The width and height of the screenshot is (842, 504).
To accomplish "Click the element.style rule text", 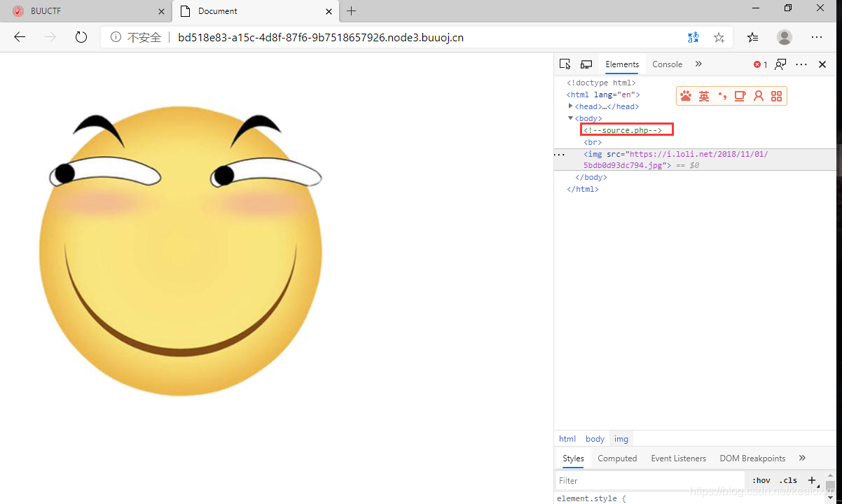I will coord(591,498).
